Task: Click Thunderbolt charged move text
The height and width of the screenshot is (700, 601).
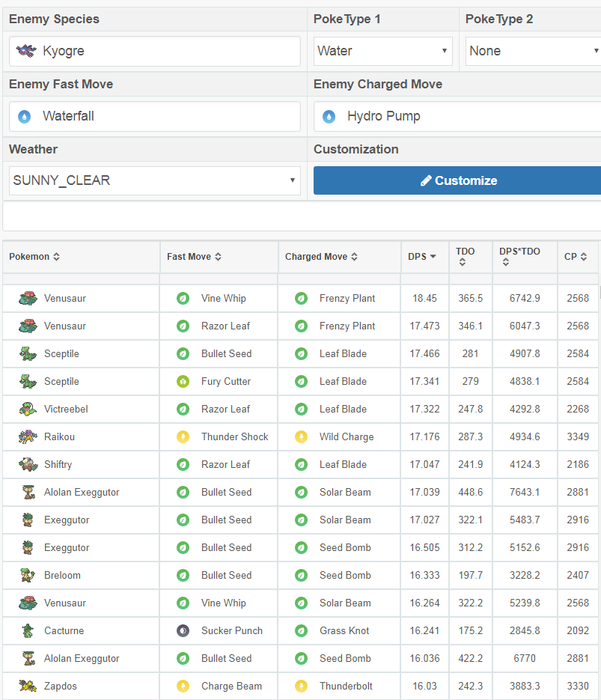Action: coord(346,687)
